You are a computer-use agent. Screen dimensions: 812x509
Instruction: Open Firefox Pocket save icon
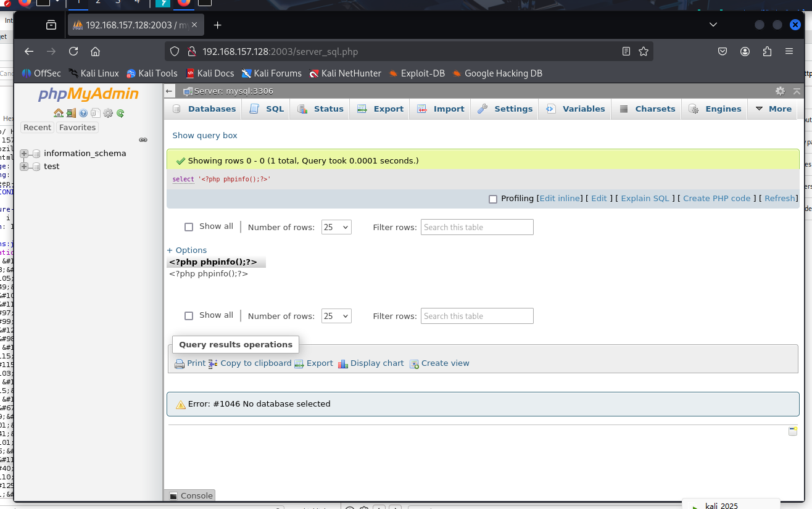pyautogui.click(x=723, y=51)
